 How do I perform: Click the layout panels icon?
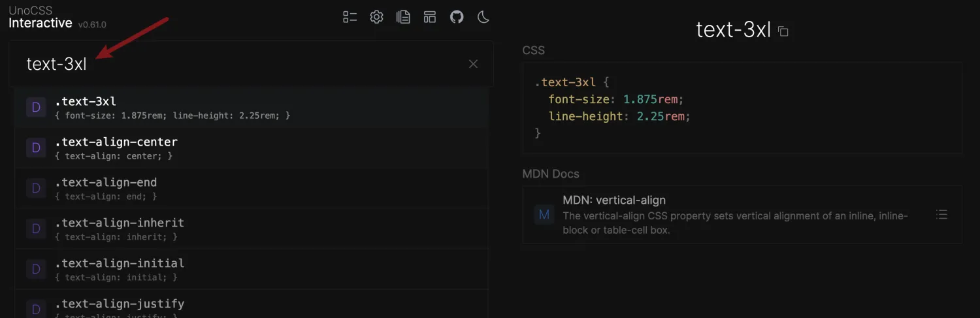(x=429, y=18)
